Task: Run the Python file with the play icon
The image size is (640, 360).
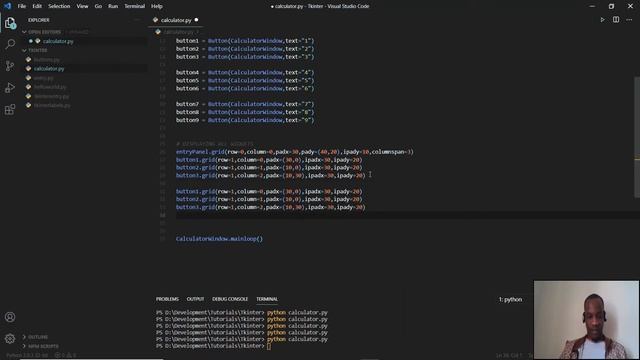Action: (x=602, y=20)
